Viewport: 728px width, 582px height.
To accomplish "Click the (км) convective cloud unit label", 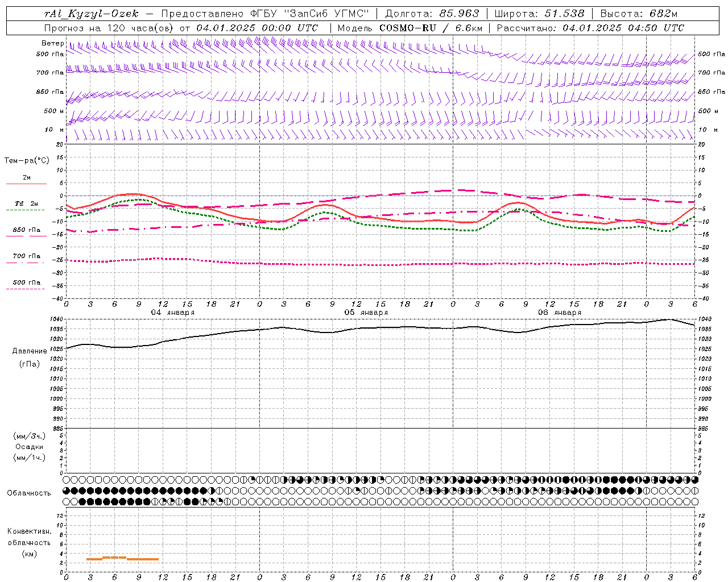I will click(30, 554).
